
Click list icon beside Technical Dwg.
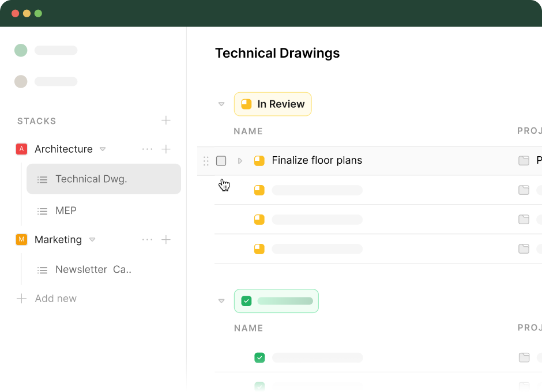coord(42,179)
